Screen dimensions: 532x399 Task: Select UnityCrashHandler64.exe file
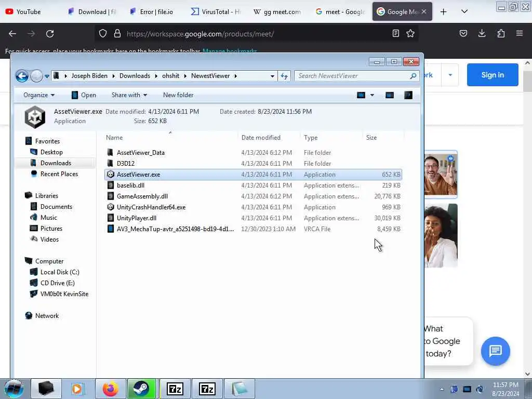click(254, 207)
